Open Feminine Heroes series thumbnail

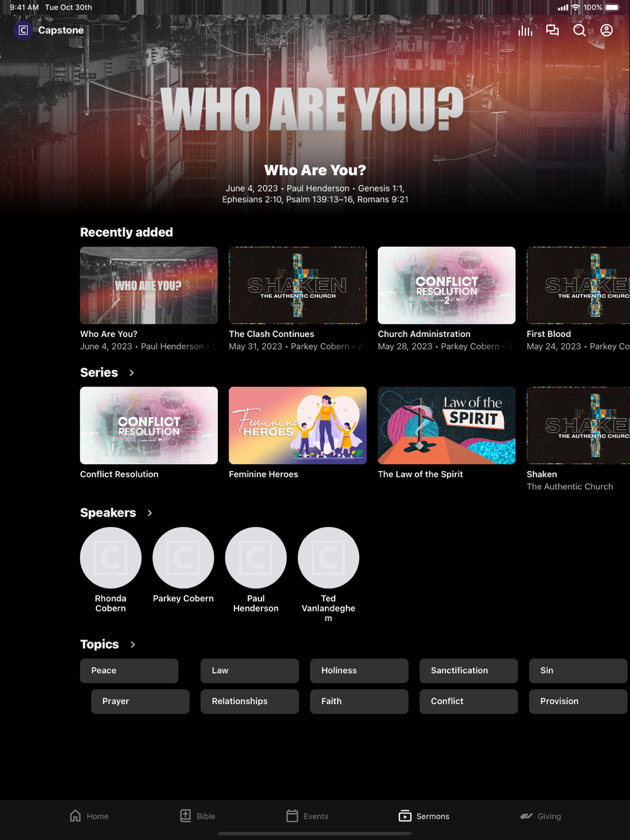tap(297, 426)
